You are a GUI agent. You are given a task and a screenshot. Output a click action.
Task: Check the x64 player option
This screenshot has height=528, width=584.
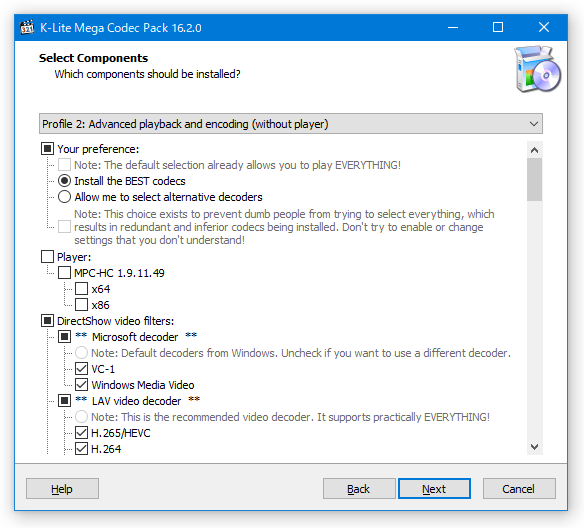point(82,289)
